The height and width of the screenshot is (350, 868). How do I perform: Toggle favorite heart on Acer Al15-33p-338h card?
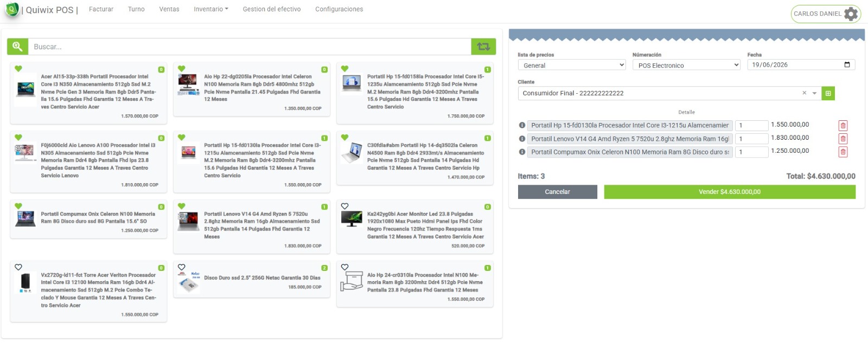point(18,69)
